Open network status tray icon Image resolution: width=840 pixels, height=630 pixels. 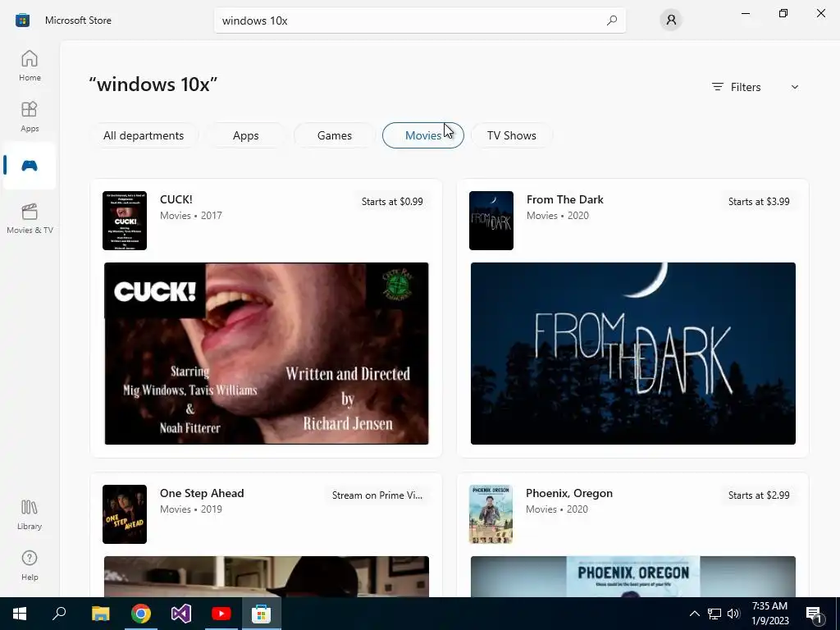pyautogui.click(x=714, y=614)
